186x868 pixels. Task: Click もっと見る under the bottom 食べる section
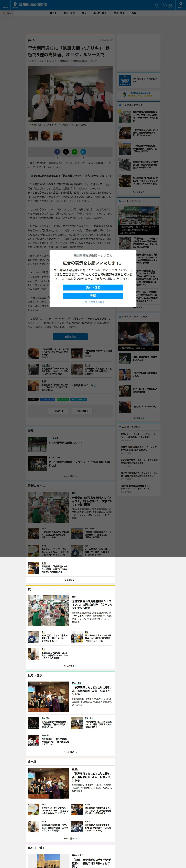pyautogui.click(x=70, y=839)
